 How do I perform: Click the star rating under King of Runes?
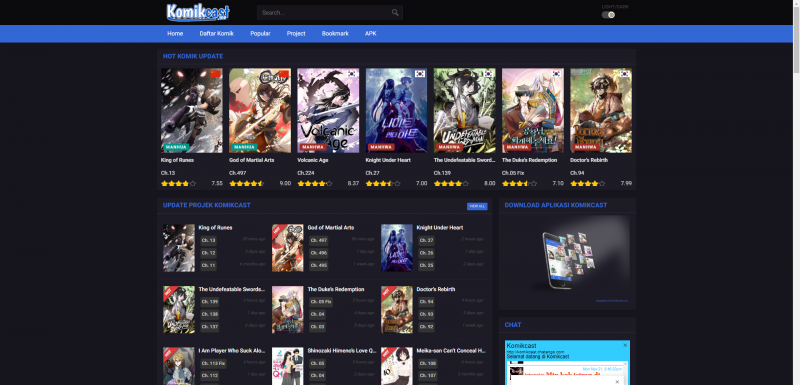click(x=179, y=184)
